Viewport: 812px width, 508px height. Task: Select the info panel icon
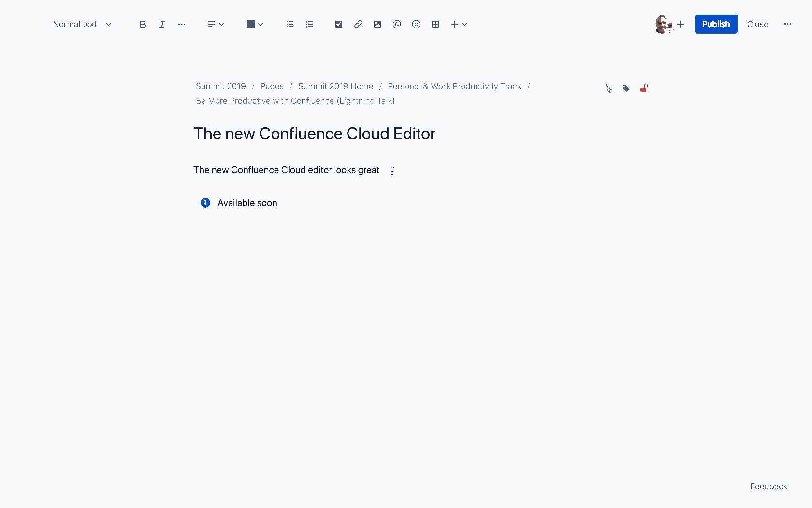(x=205, y=203)
